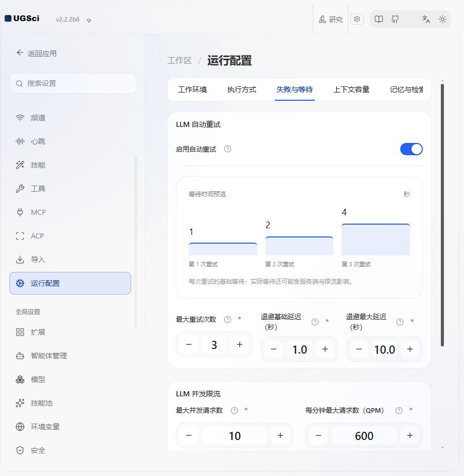
Task: Toggle the 启用自动重试 switch
Action: (411, 149)
